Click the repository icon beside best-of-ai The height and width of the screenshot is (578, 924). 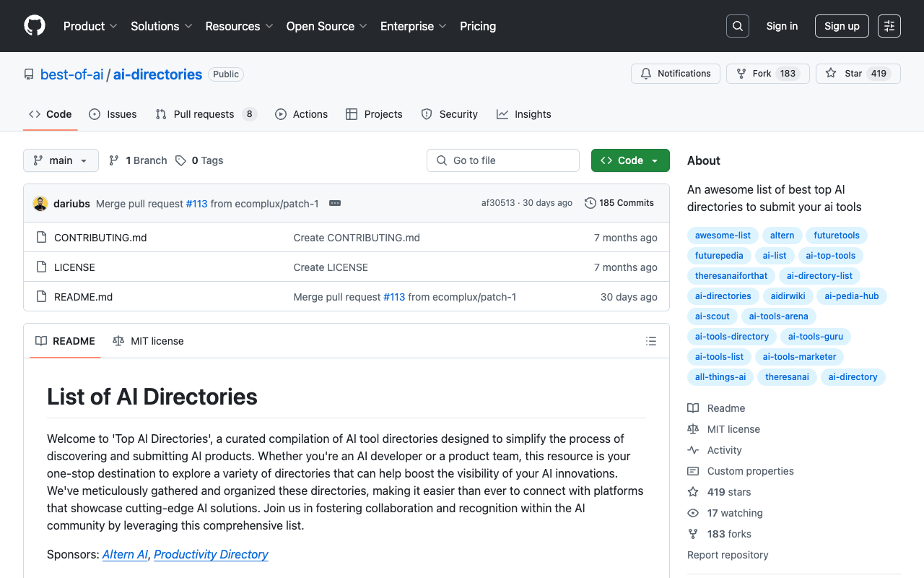click(x=29, y=74)
